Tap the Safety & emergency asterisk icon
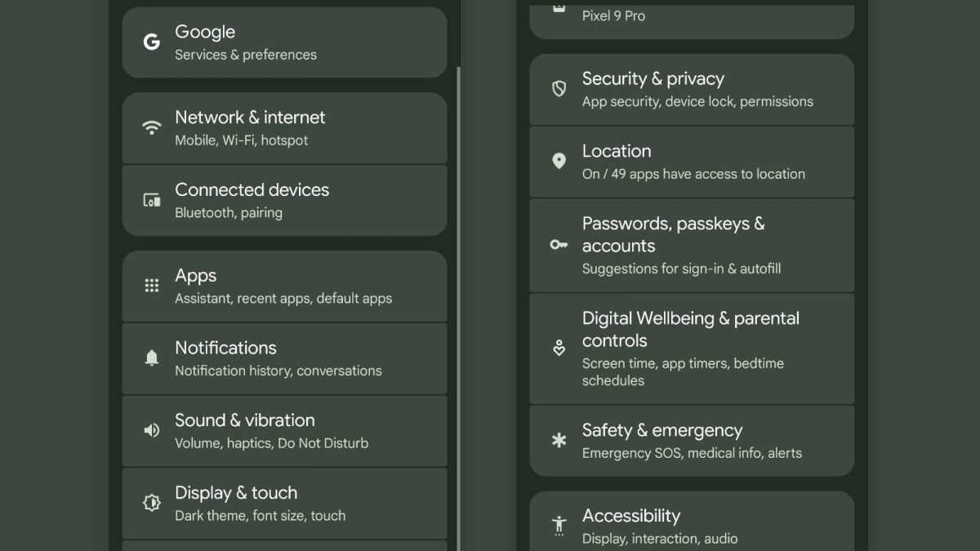Screen dimensions: 980x551 click(x=559, y=441)
